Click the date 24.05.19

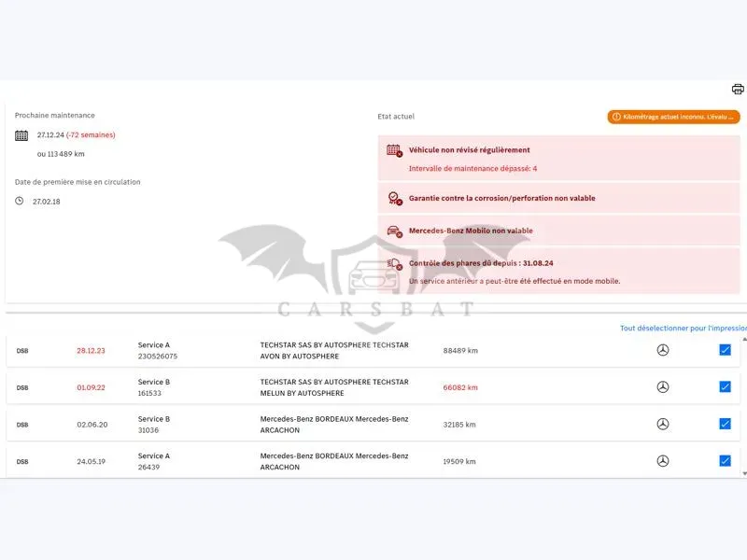[x=91, y=461]
